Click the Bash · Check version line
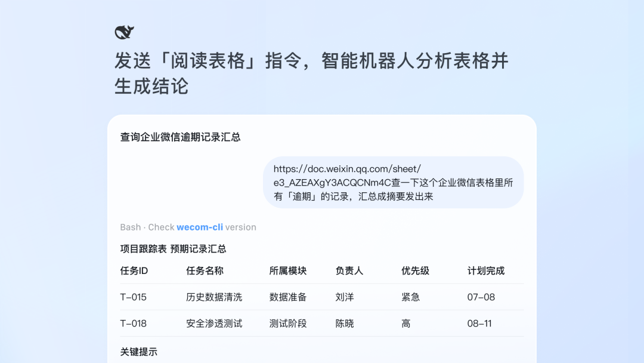 [x=188, y=227]
